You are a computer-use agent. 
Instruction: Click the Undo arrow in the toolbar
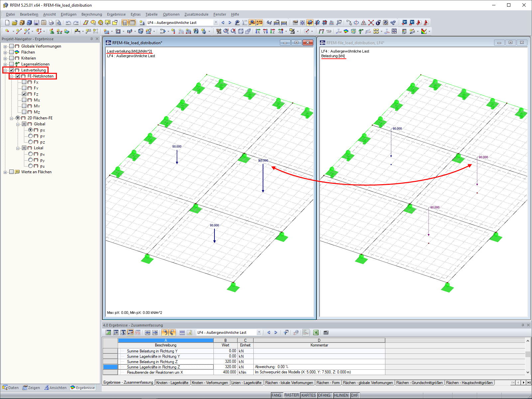[68, 23]
